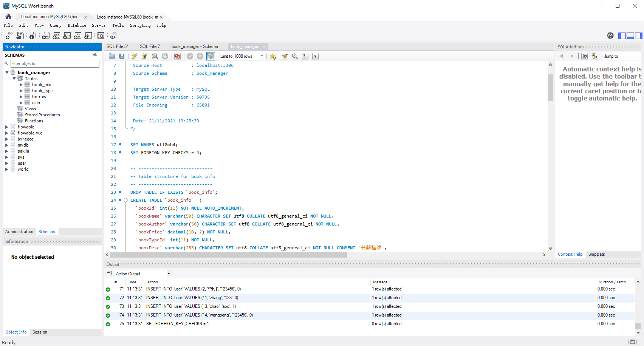Toggle word wrap in the editor

pos(316,56)
